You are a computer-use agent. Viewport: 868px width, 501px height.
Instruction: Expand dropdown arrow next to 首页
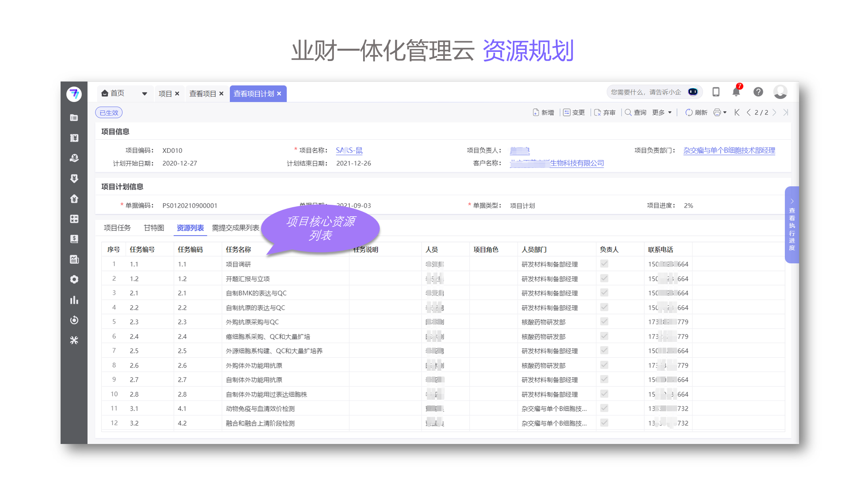pos(145,94)
